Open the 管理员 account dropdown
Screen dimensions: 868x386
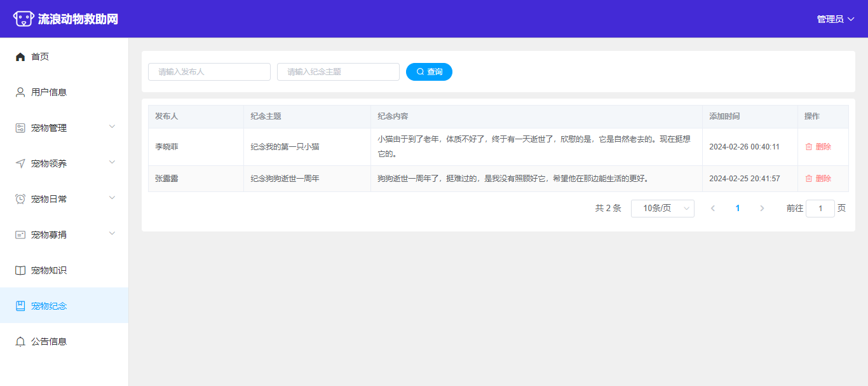pyautogui.click(x=835, y=19)
